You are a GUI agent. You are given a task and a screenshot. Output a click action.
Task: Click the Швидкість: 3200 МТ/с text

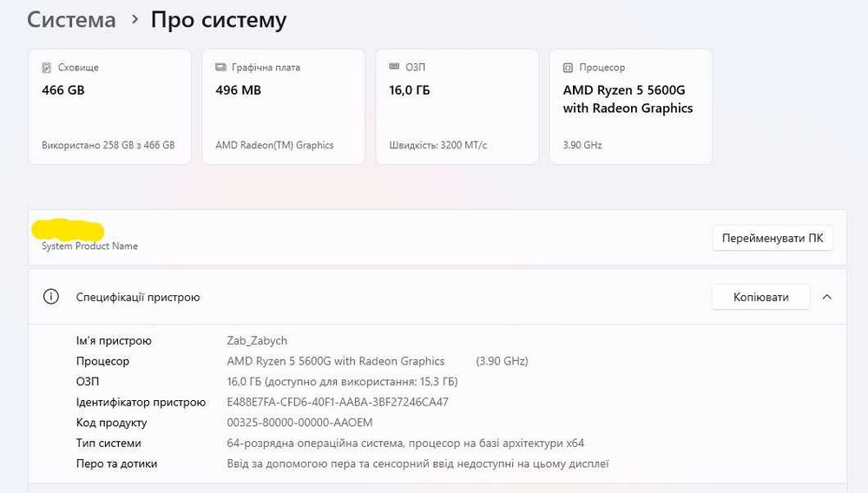(x=438, y=145)
